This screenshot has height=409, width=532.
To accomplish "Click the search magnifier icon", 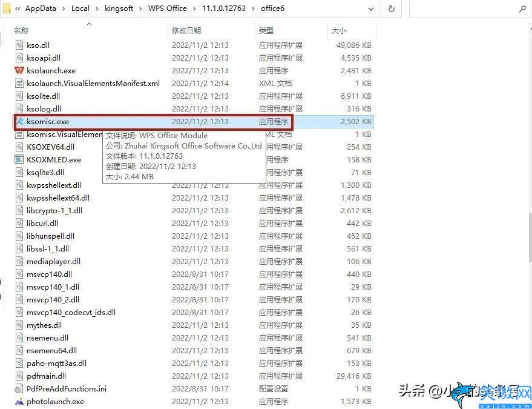I will click(522, 9).
